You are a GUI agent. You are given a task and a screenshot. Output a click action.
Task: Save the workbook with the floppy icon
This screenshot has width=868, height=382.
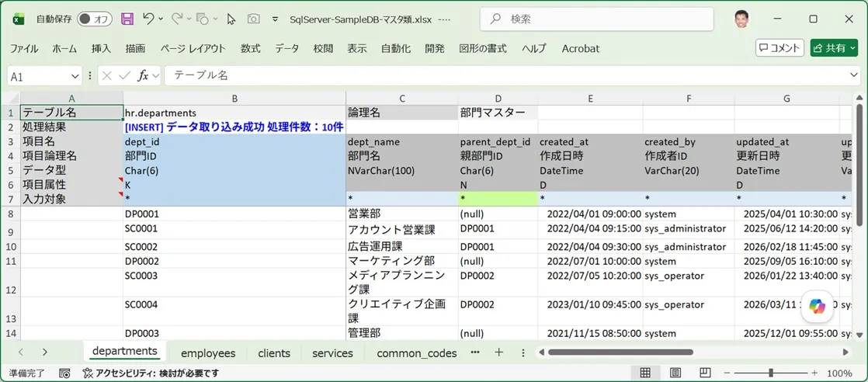coord(127,19)
